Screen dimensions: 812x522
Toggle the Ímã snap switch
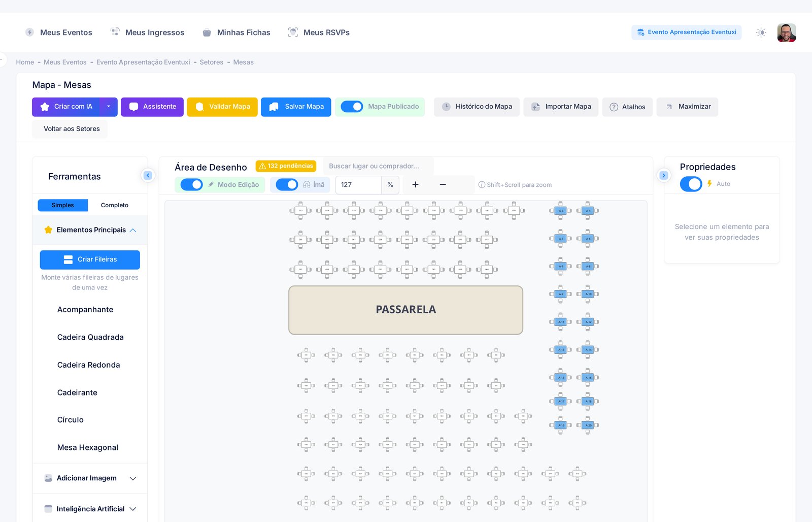click(x=287, y=184)
